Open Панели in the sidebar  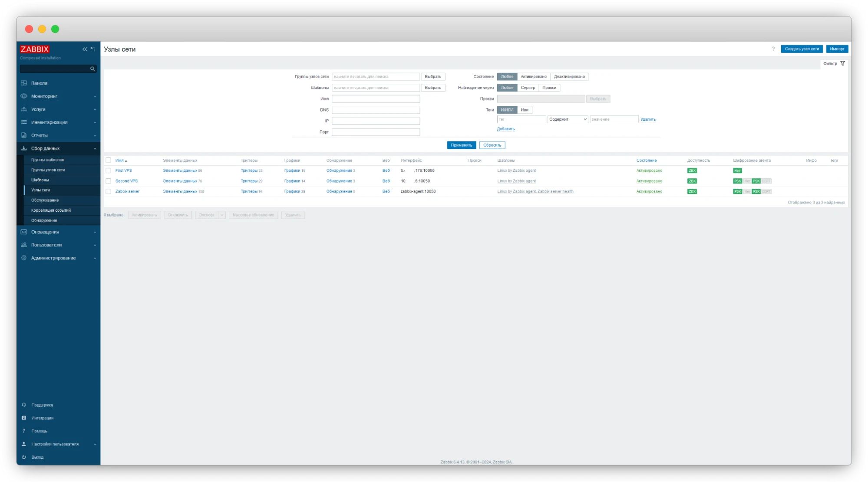pos(39,83)
